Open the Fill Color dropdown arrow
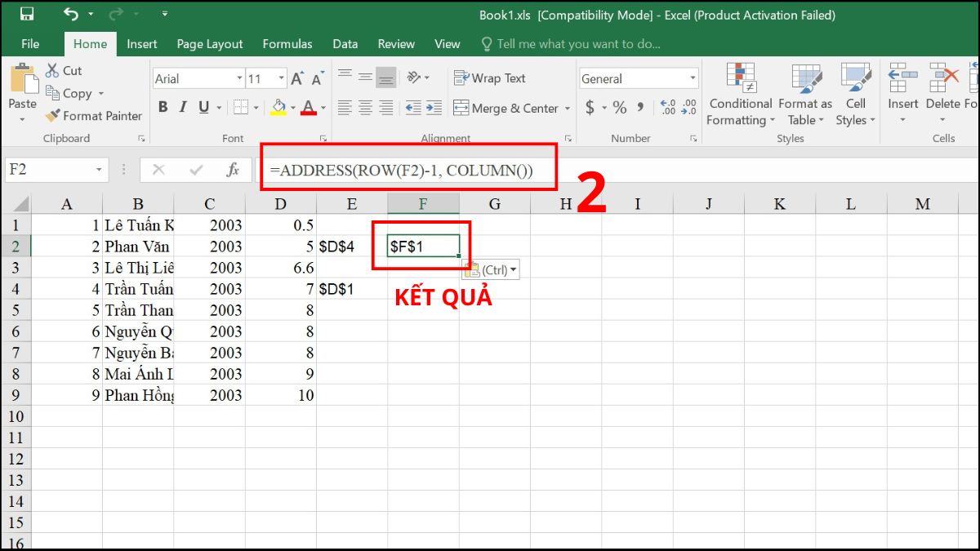This screenshot has height=551, width=980. 294,107
